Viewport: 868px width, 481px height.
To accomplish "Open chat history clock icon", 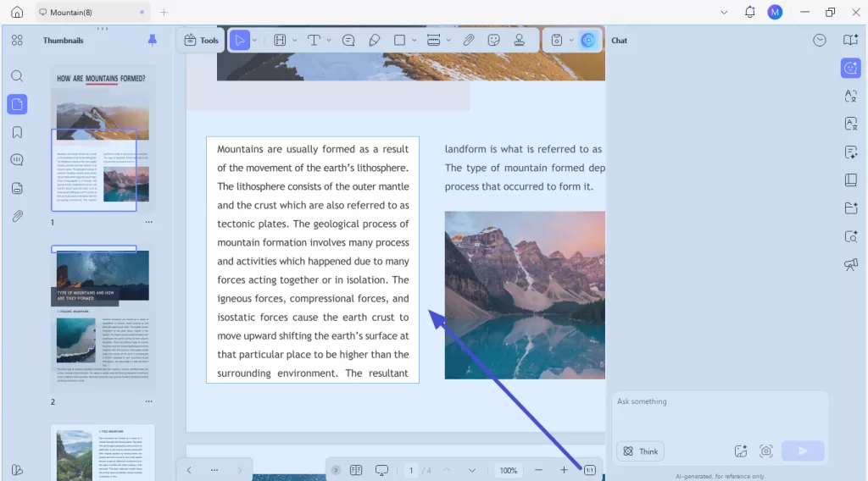I will coord(819,40).
